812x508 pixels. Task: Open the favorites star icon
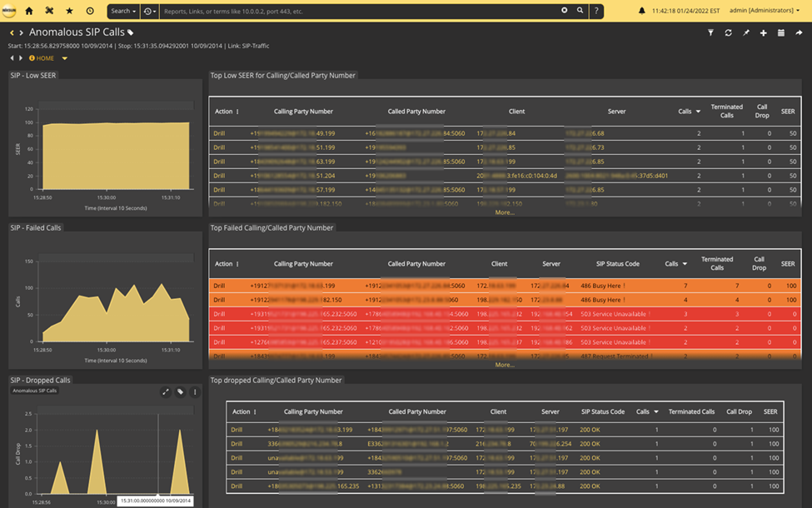coord(70,11)
